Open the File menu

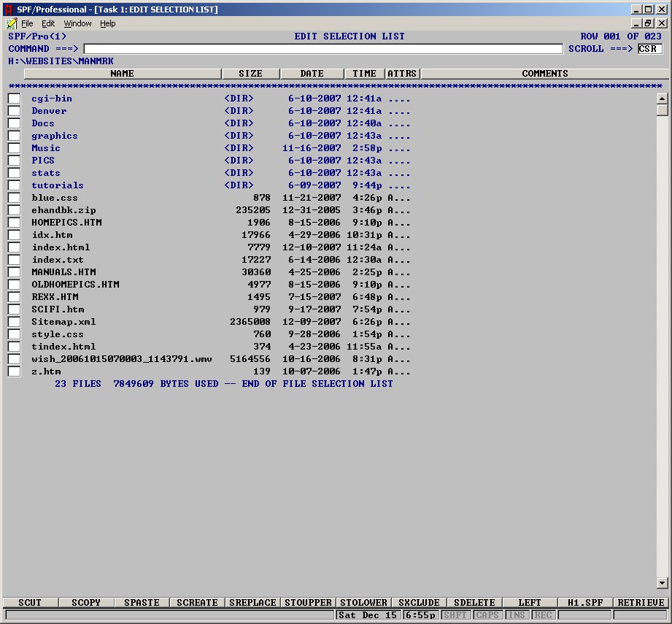pos(27,23)
